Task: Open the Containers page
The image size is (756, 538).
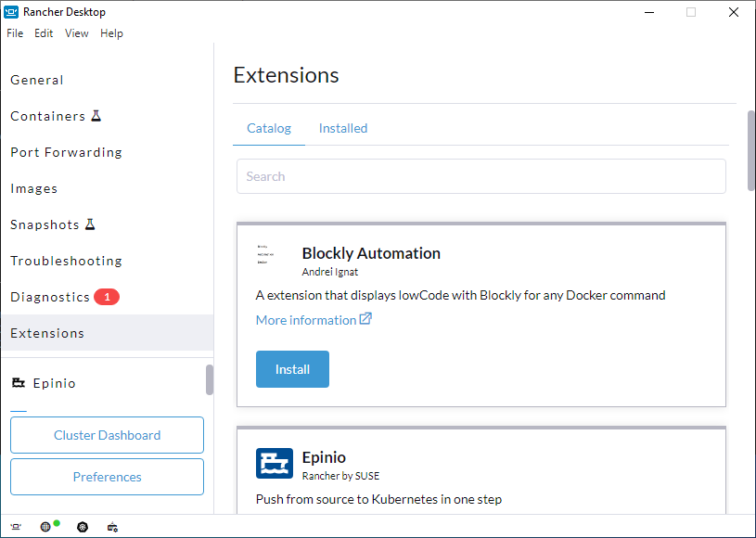Action: (x=108, y=116)
